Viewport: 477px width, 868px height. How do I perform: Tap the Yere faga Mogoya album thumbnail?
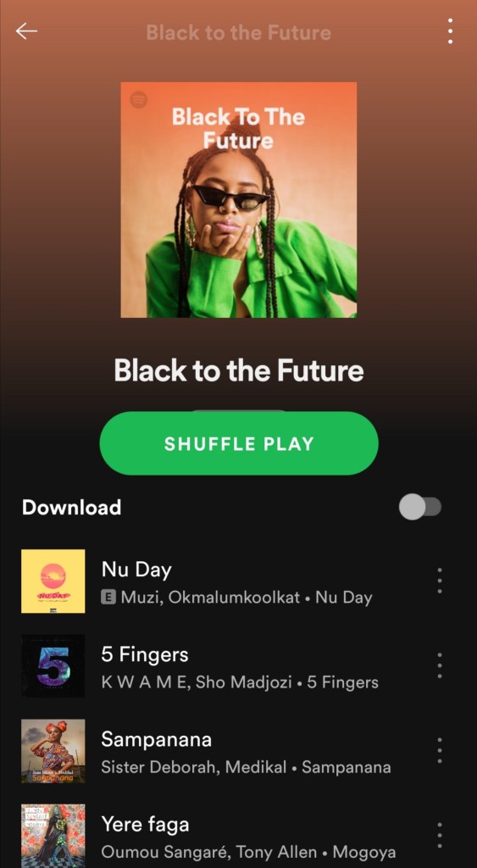click(53, 836)
